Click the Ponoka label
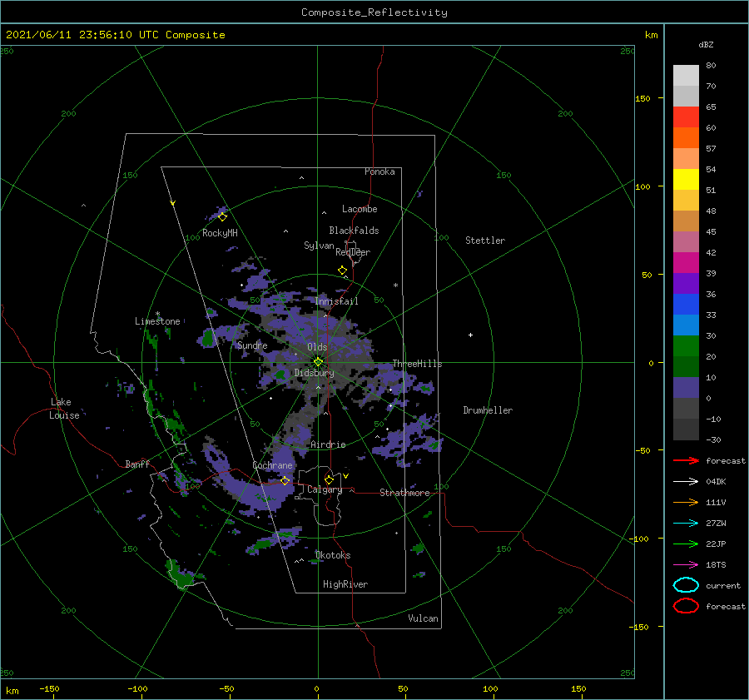The width and height of the screenshot is (749, 700). (x=379, y=171)
